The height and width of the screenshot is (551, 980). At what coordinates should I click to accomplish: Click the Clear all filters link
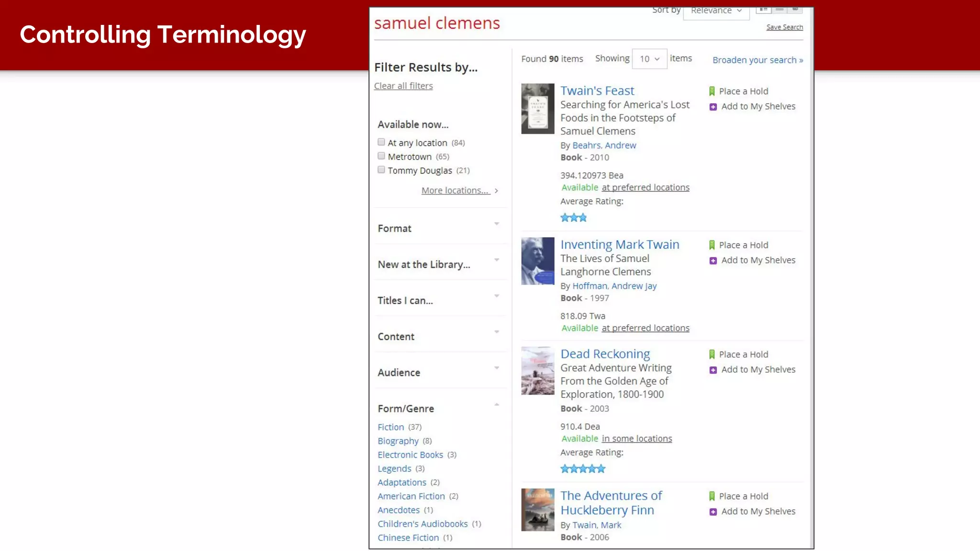403,86
